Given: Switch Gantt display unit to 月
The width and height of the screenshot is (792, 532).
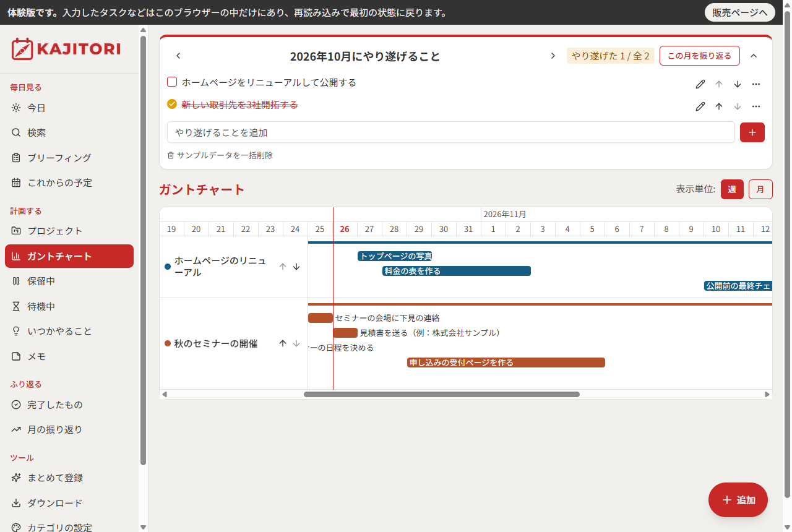Looking at the screenshot, I should [760, 189].
